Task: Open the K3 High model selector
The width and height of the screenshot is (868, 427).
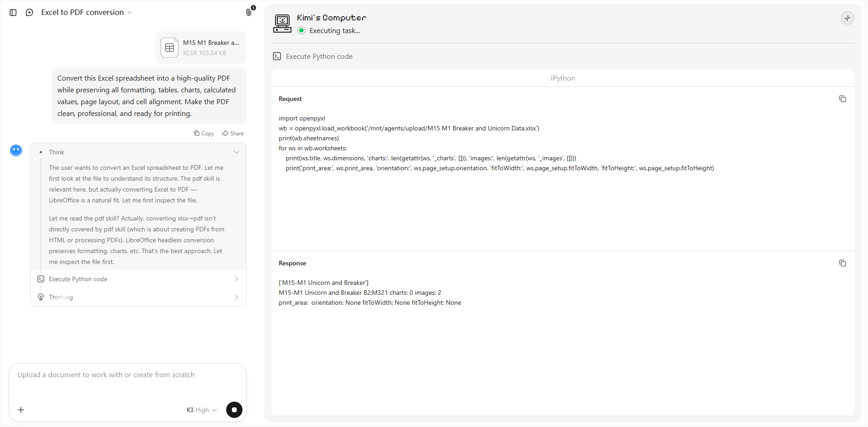Action: 202,410
